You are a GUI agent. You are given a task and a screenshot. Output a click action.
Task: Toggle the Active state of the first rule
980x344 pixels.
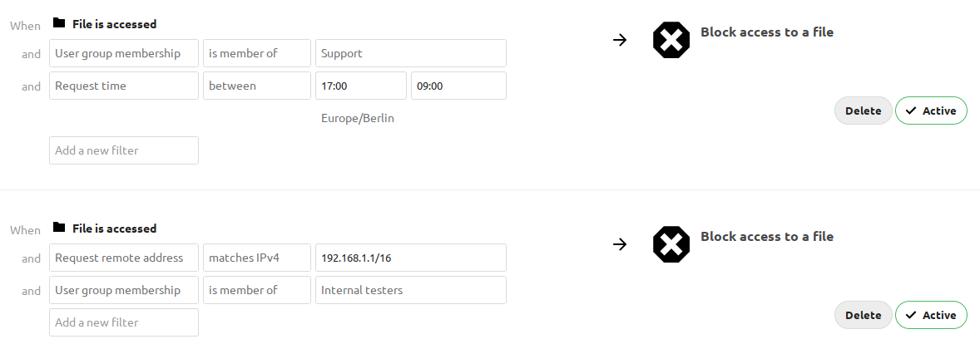931,111
